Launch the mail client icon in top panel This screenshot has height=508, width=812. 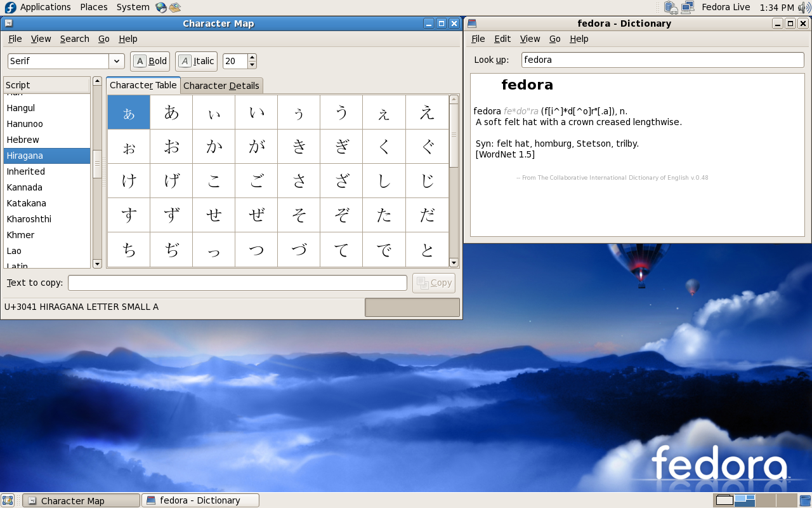(x=175, y=7)
